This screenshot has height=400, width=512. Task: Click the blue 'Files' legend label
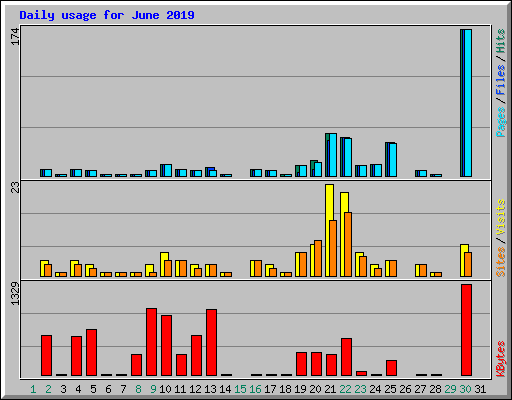tap(501, 80)
